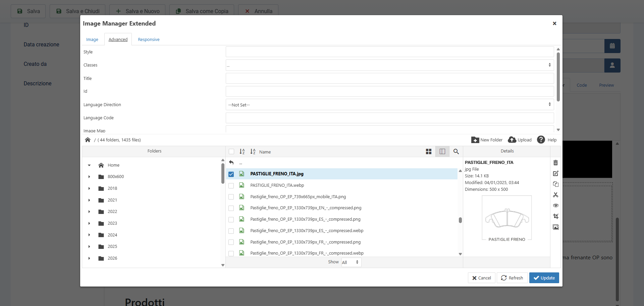This screenshot has width=644, height=306.
Task: Click the Upload cloud icon
Action: (512, 140)
